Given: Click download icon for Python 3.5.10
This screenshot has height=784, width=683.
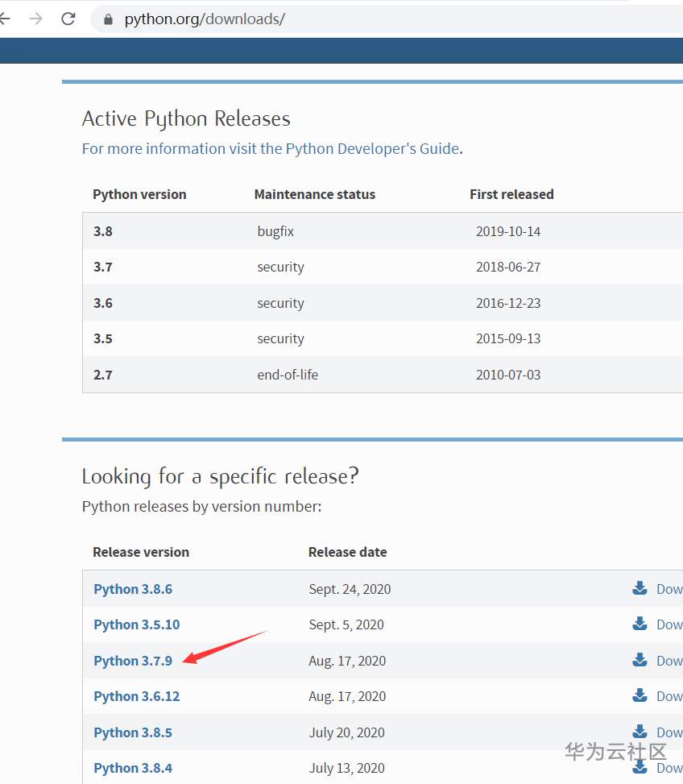Looking at the screenshot, I should (640, 624).
